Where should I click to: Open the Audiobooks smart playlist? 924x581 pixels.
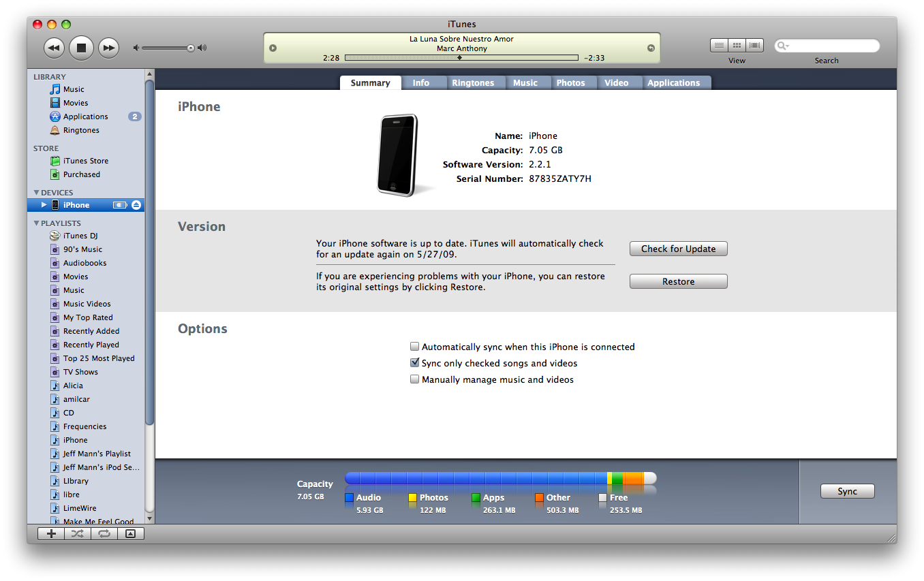[86, 263]
